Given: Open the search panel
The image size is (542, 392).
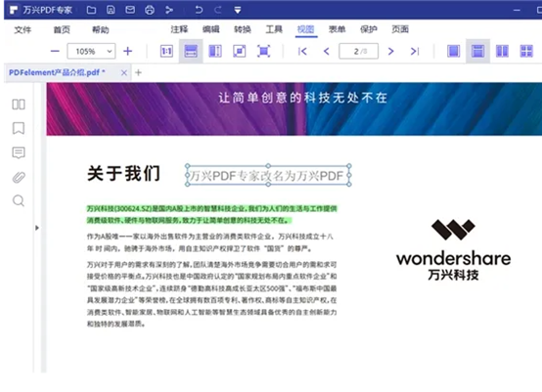Looking at the screenshot, I should pos(19,200).
